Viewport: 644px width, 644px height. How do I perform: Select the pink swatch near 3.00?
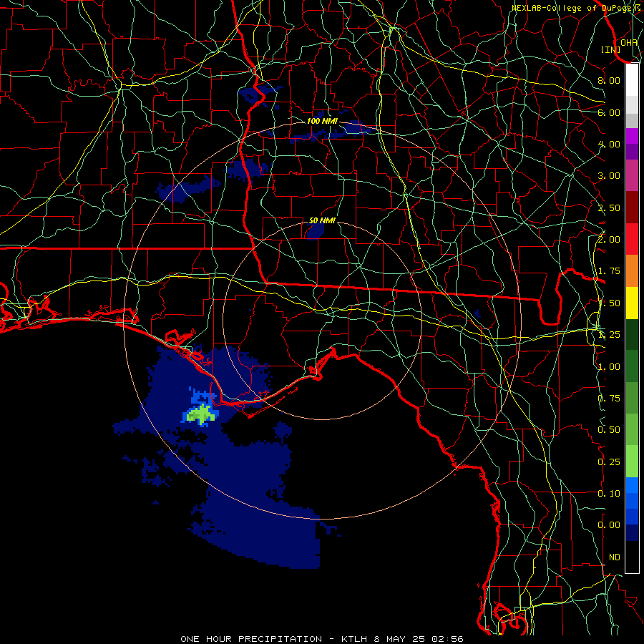(632, 176)
